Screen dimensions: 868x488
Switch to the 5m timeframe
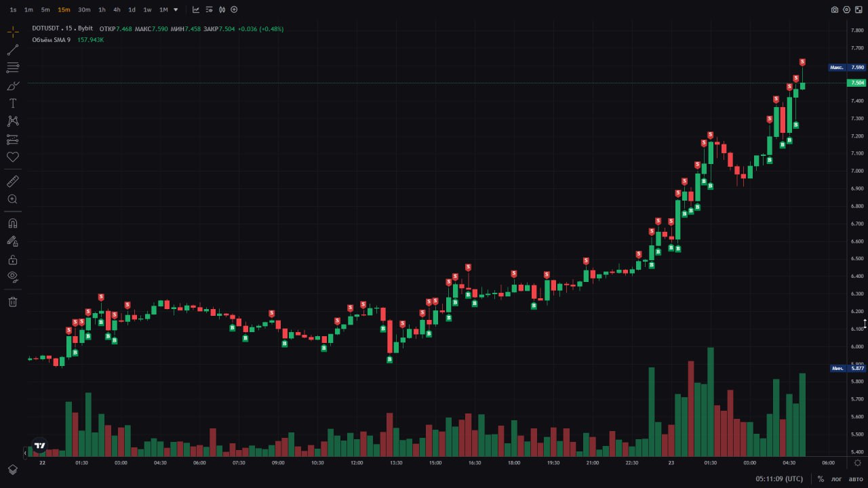pos(45,9)
